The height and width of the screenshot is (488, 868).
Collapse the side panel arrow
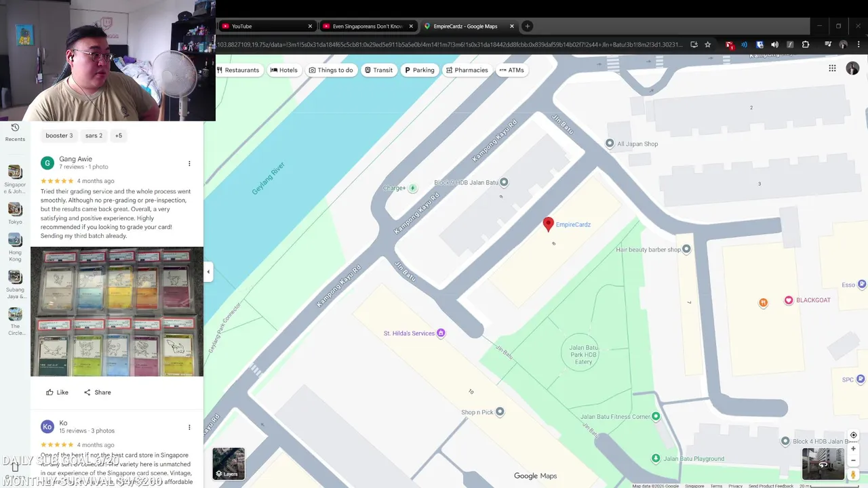[208, 272]
